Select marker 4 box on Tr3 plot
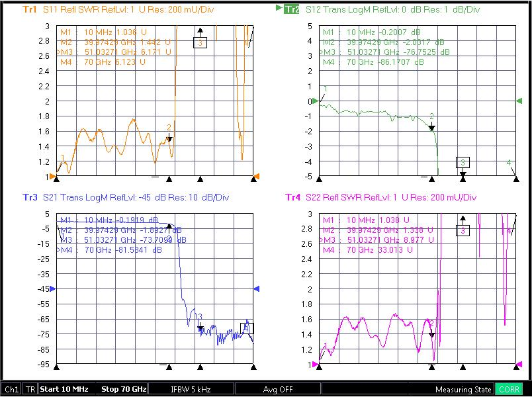This screenshot has height=397, width=532. [x=247, y=328]
